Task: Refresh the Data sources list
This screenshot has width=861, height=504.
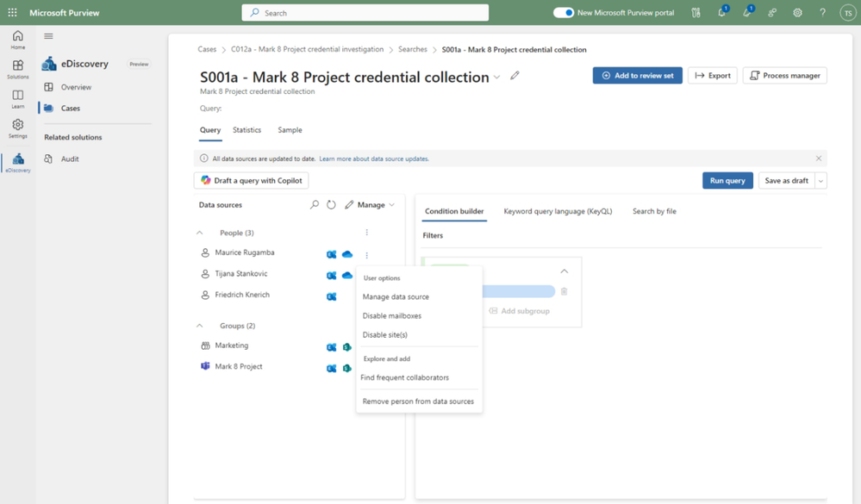Action: pyautogui.click(x=330, y=204)
